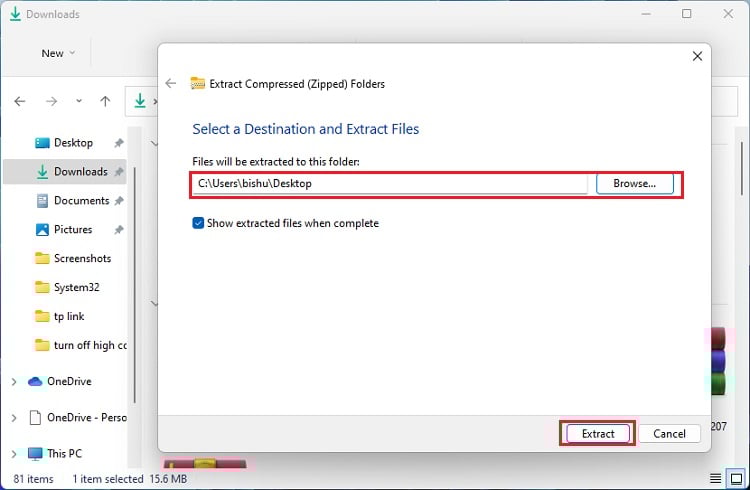Click the destination path input field

(x=390, y=184)
